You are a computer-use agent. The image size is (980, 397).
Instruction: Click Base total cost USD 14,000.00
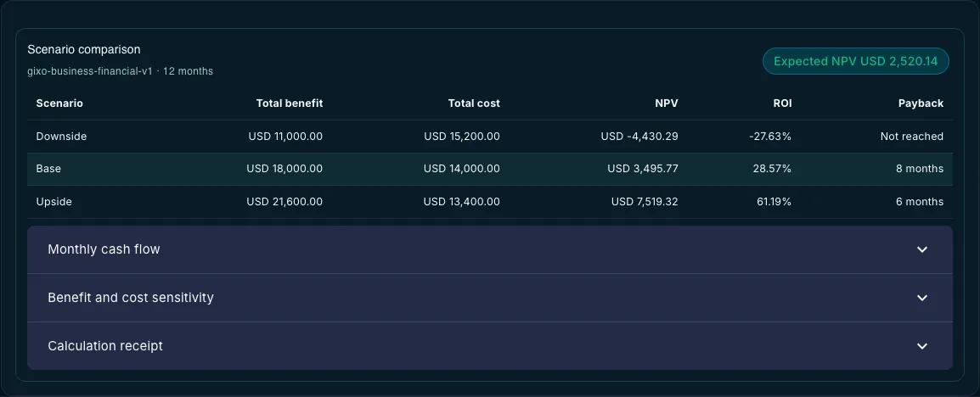point(462,169)
